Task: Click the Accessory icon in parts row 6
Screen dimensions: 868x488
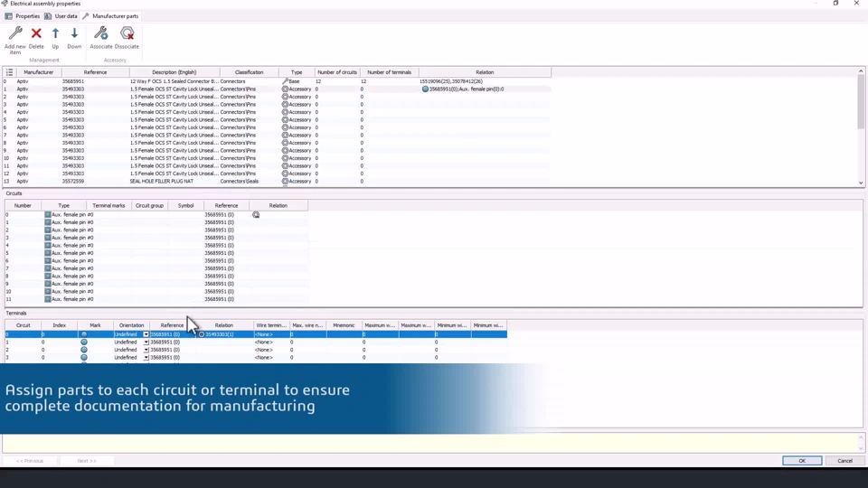Action: pyautogui.click(x=285, y=127)
